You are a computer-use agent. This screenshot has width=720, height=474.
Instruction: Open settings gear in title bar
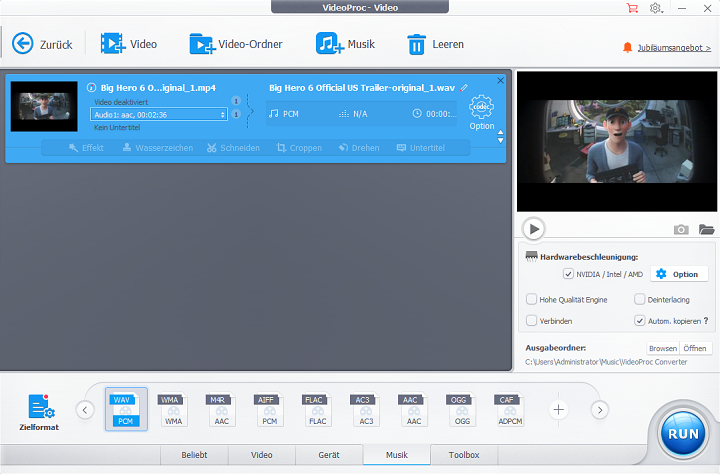click(656, 8)
